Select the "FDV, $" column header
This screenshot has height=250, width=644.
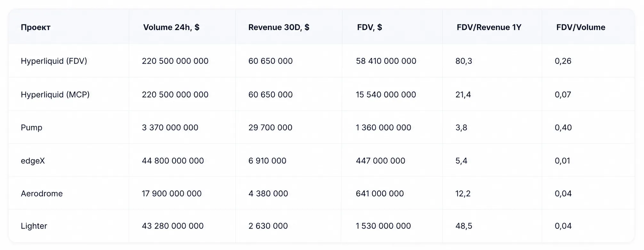tap(370, 27)
